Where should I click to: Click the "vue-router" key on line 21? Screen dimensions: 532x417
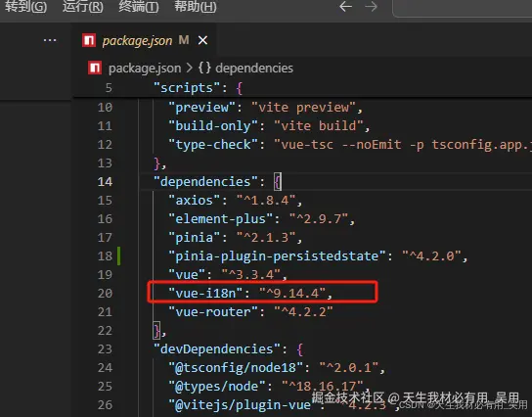click(x=213, y=311)
